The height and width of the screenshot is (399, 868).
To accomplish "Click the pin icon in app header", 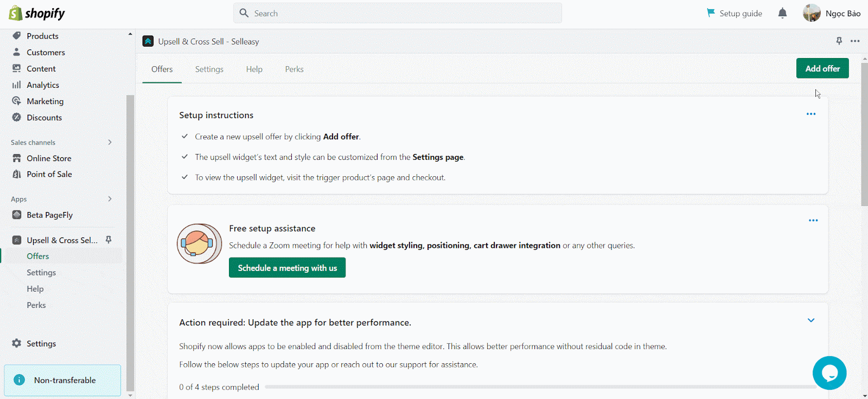I will [839, 41].
